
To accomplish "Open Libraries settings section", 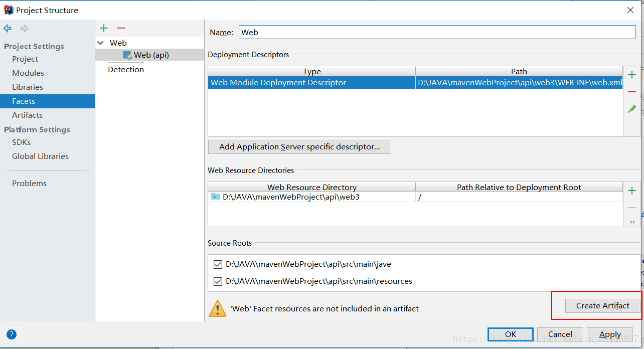I will (x=28, y=87).
